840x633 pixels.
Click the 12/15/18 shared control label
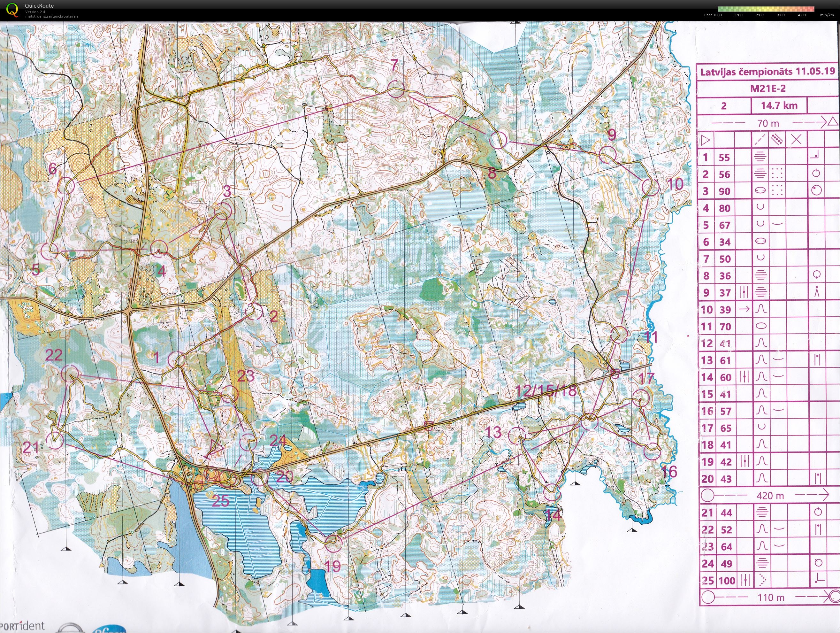point(546,390)
